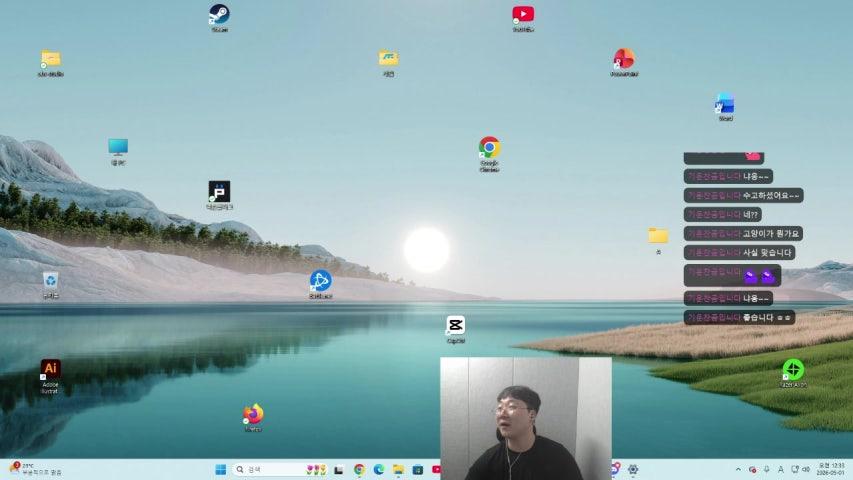
Task: Open the Firefox desktop shortcut
Action: [x=253, y=414]
